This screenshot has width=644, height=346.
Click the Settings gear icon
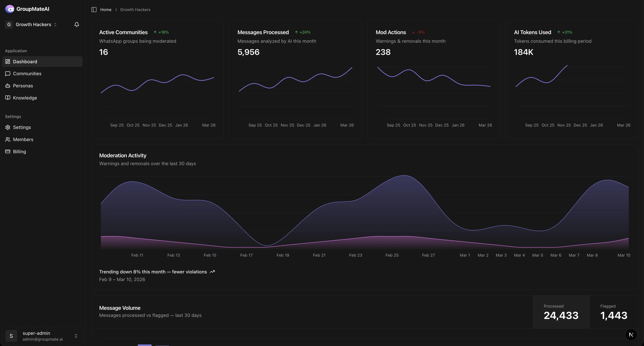7,127
